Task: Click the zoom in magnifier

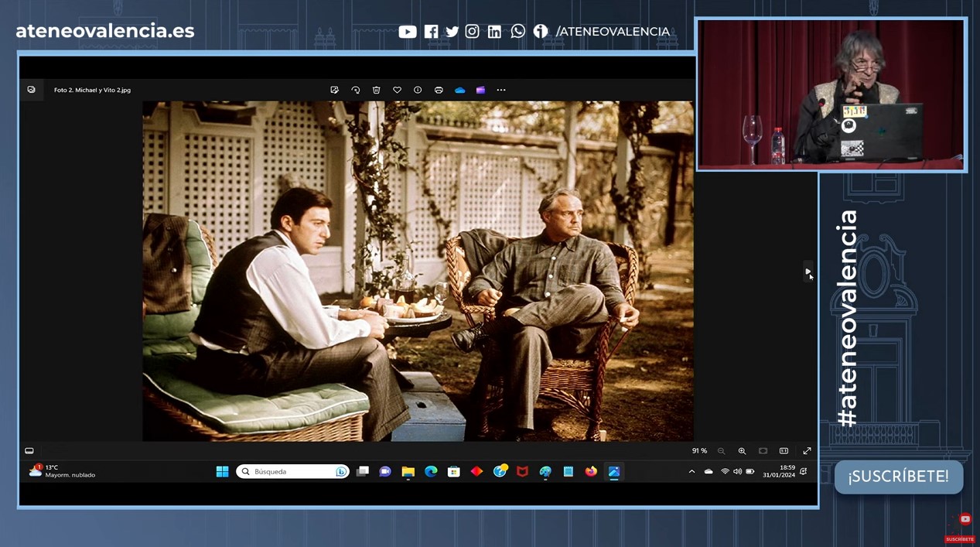Action: coord(742,451)
